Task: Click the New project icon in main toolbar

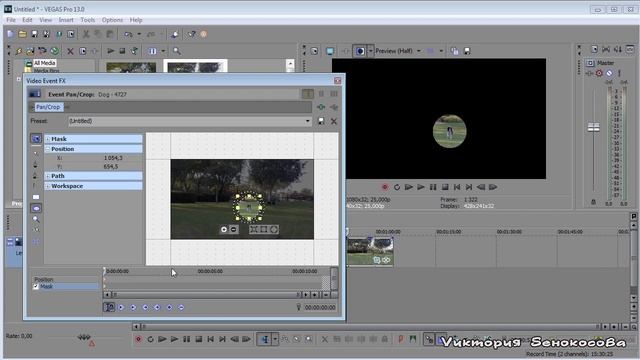Action: pos(10,34)
